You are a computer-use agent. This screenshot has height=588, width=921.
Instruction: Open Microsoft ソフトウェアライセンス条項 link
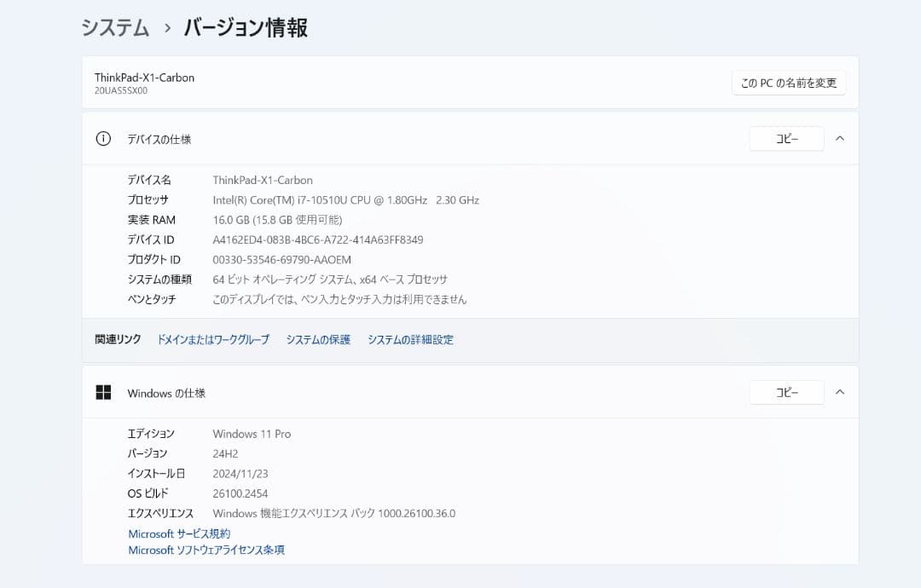click(x=206, y=550)
